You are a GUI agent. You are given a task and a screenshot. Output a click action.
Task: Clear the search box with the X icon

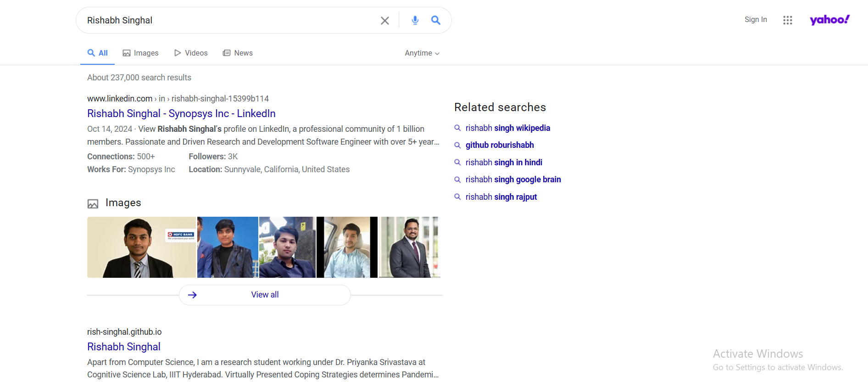[x=384, y=21]
